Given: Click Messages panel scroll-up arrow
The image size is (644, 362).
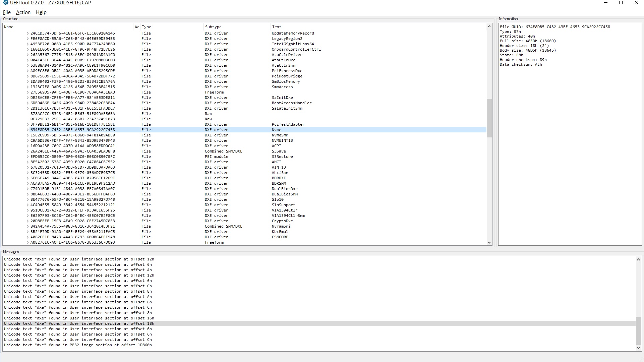Looking at the screenshot, I should pos(638,259).
